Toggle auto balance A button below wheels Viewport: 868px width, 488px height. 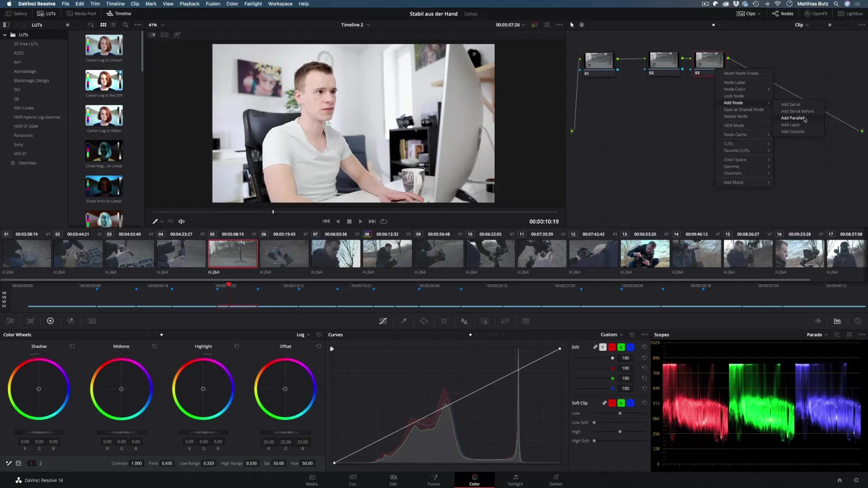point(18,463)
